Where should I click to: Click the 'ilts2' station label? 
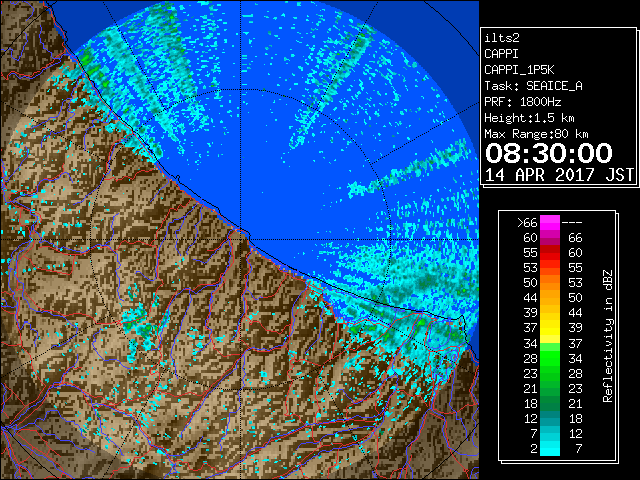pos(502,38)
